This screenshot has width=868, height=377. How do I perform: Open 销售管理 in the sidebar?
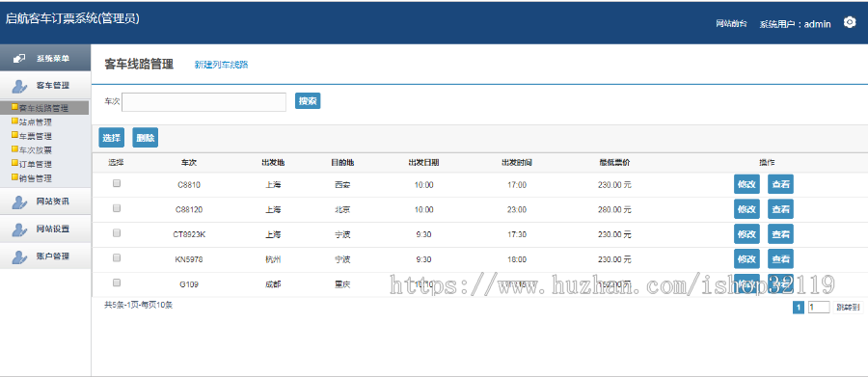(x=36, y=178)
